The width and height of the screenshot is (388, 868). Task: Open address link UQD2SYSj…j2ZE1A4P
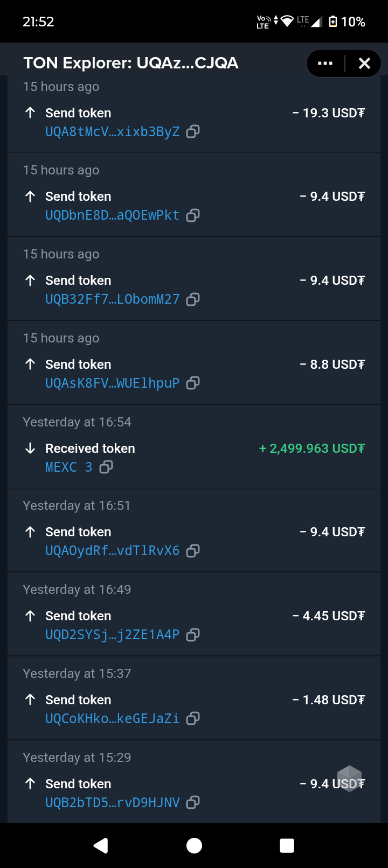pyautogui.click(x=112, y=635)
